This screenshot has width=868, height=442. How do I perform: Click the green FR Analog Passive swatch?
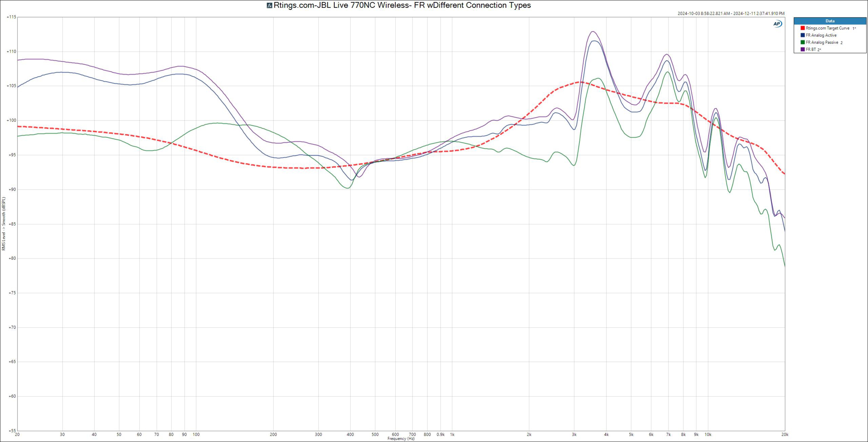tap(803, 42)
